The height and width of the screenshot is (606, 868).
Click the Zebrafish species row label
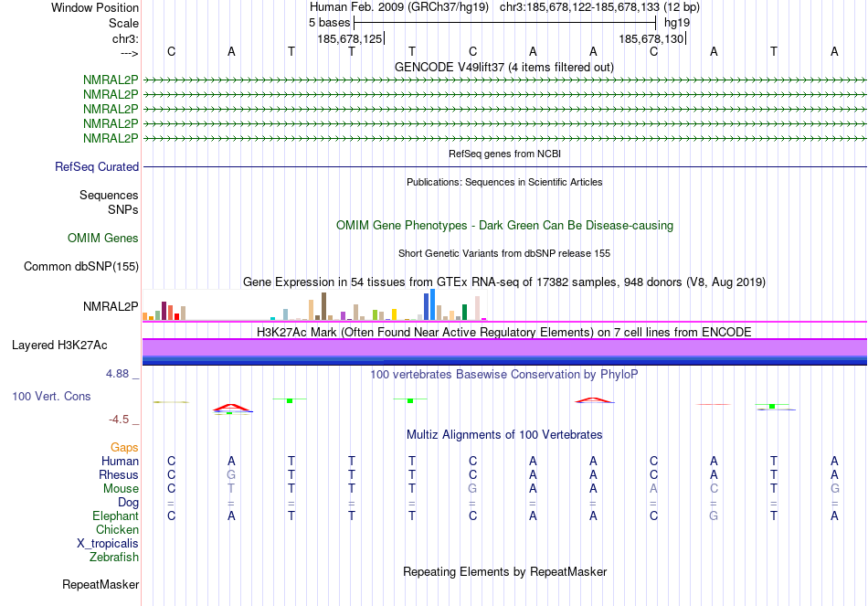(114, 557)
